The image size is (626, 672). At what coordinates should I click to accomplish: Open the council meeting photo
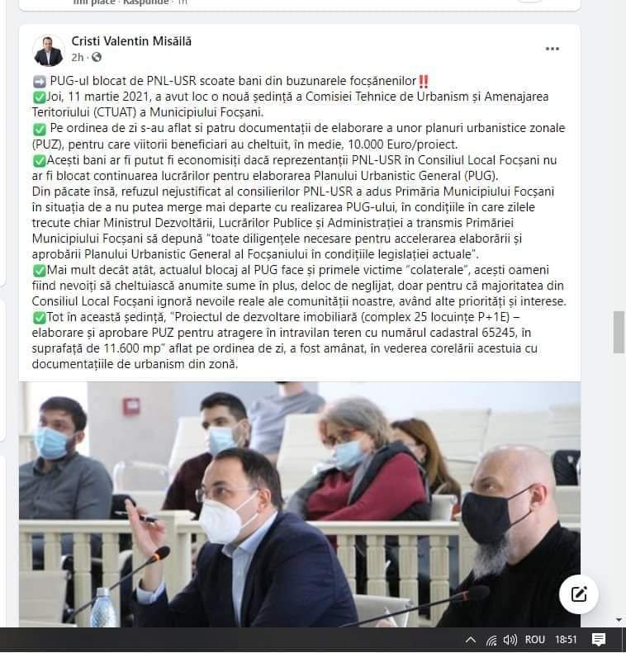point(300,504)
